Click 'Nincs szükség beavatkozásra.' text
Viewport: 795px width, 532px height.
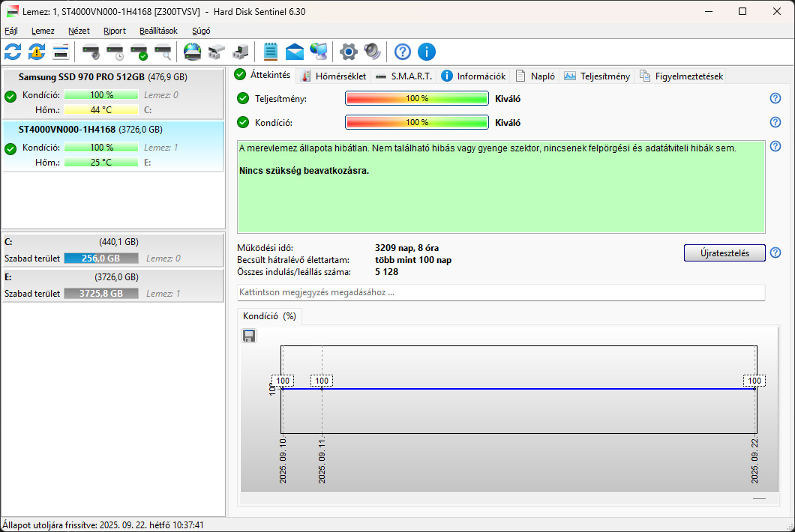pyautogui.click(x=304, y=171)
